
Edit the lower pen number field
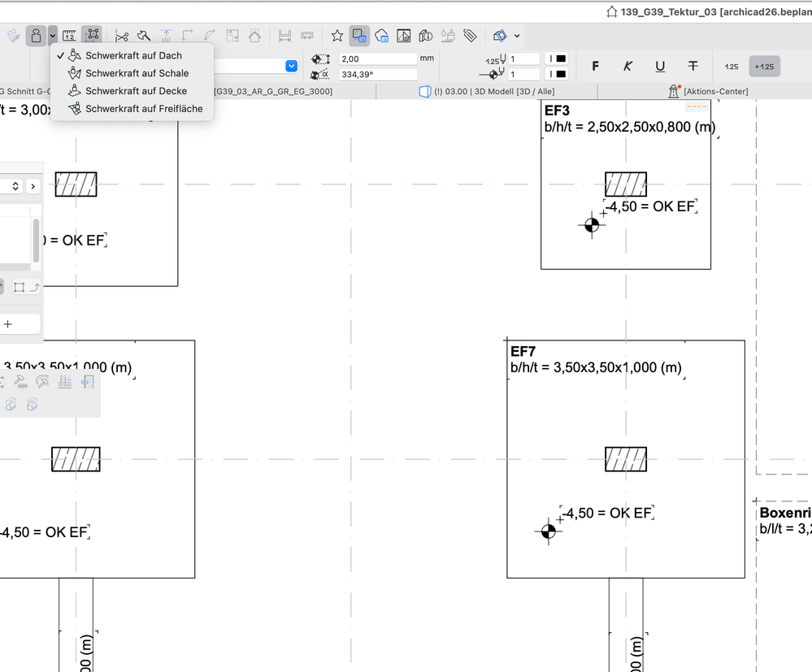point(524,74)
